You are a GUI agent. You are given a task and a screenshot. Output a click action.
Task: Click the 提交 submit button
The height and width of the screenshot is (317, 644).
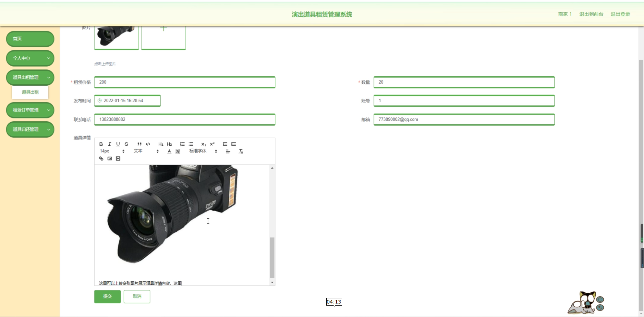click(108, 296)
